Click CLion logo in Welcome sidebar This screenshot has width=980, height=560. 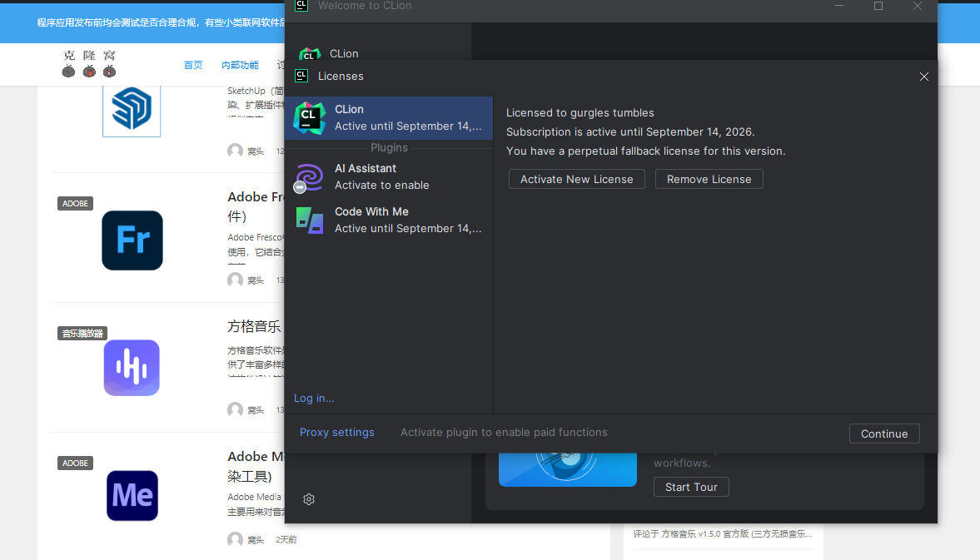(x=310, y=54)
